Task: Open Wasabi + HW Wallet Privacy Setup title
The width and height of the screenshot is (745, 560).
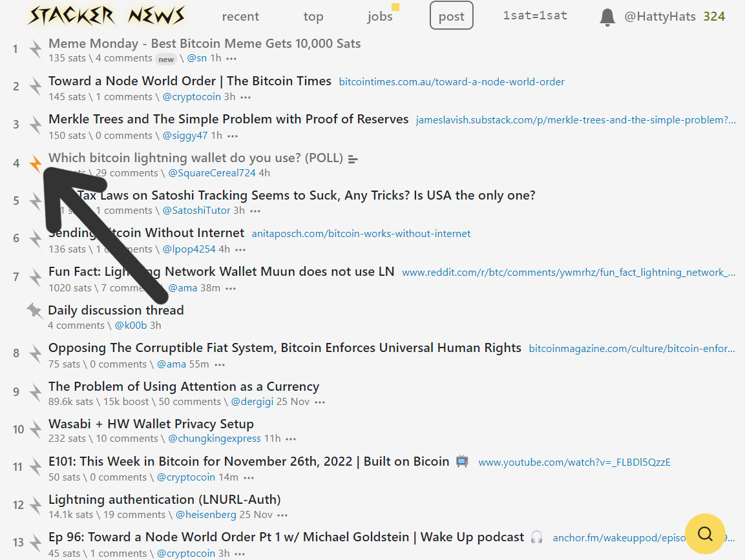Action: pos(151,424)
